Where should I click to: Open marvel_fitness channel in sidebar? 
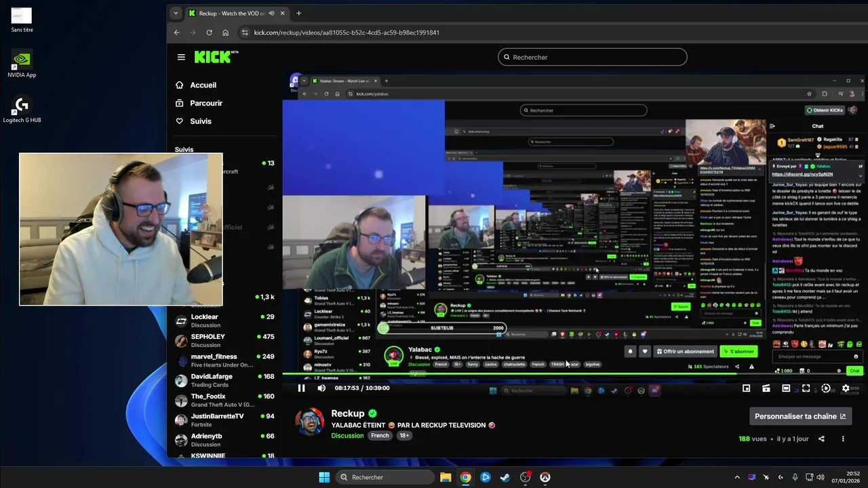click(225, 361)
